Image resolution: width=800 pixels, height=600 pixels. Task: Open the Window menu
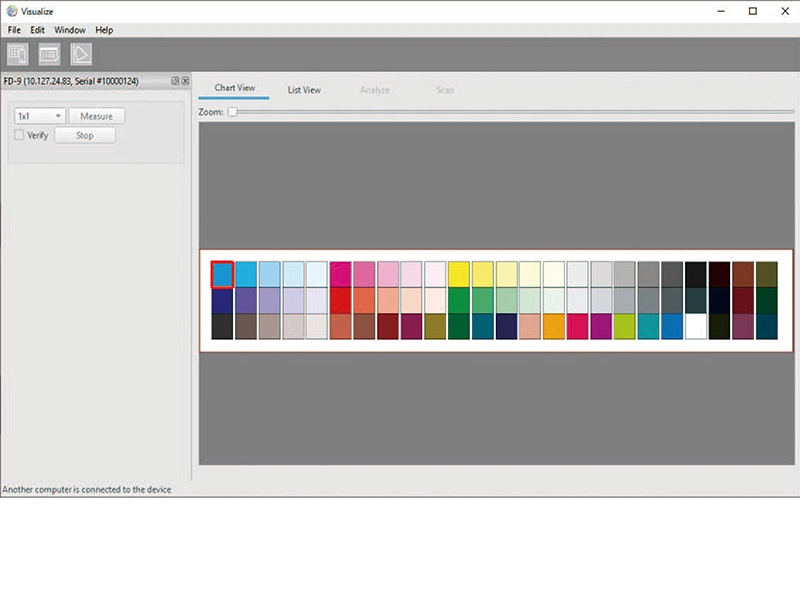(x=69, y=30)
